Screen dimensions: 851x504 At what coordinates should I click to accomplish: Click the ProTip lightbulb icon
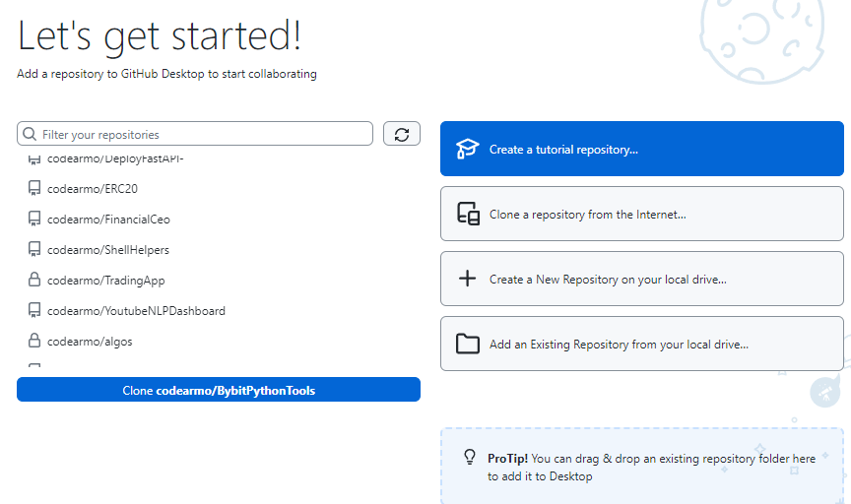pos(470,458)
